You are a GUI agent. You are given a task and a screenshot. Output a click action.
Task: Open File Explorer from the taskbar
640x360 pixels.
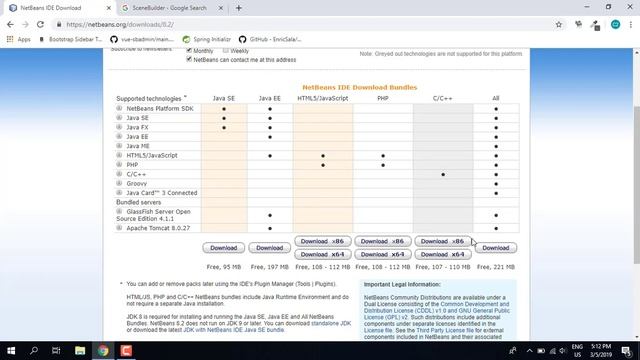80,351
